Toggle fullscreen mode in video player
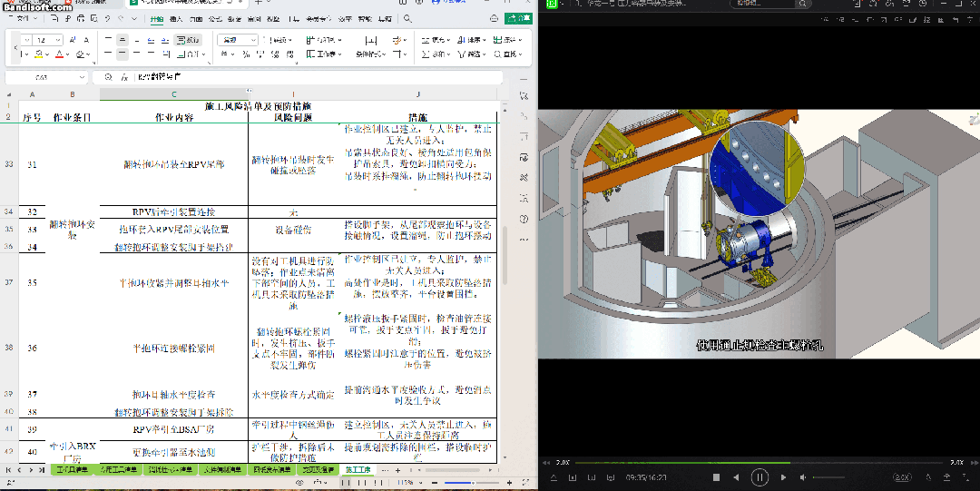The width and height of the screenshot is (980, 491). 964,477
